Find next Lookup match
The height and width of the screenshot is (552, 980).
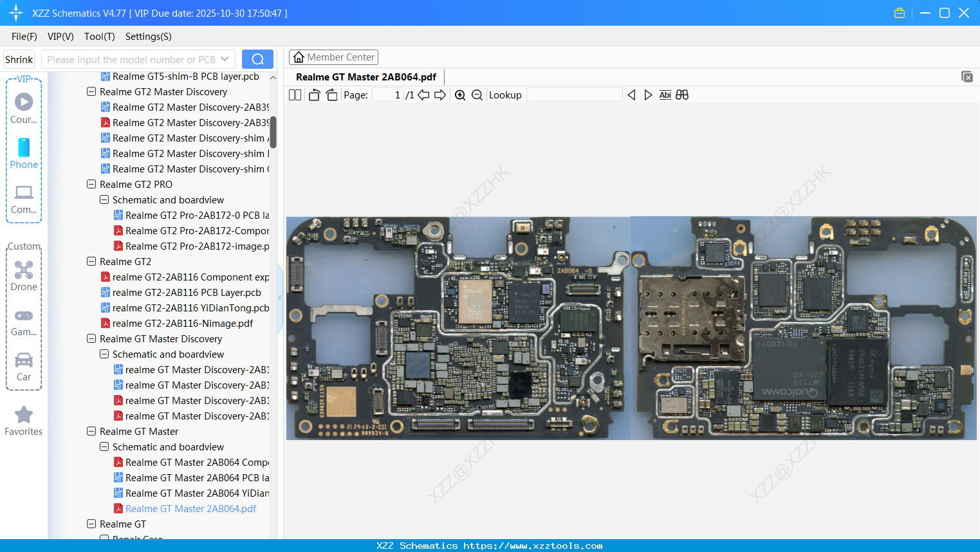pyautogui.click(x=648, y=95)
